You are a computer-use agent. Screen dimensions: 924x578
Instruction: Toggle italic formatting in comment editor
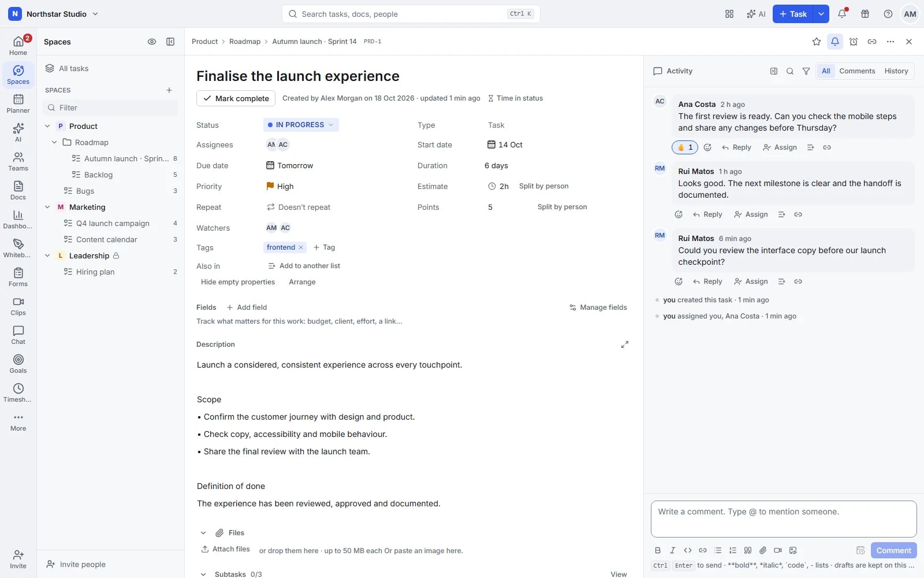673,550
